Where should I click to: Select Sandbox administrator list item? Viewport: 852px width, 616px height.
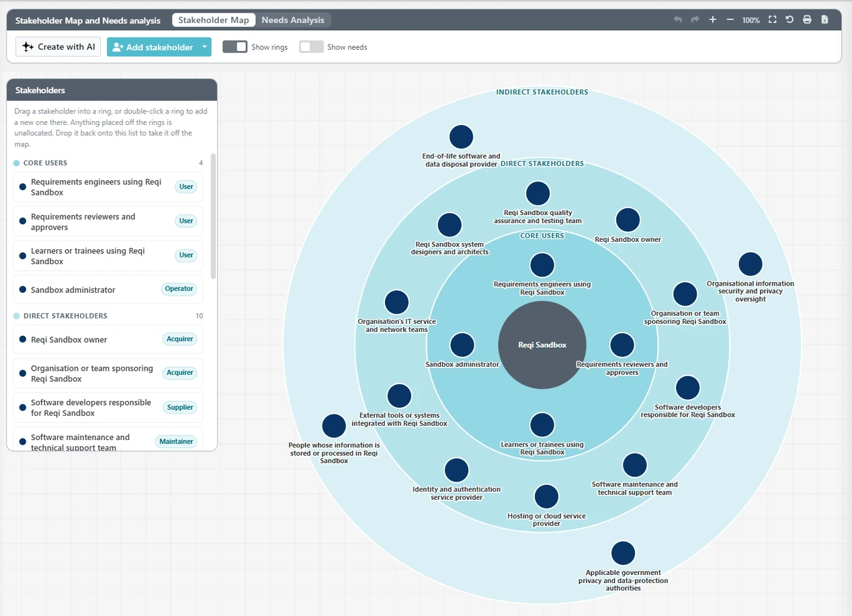(108, 290)
